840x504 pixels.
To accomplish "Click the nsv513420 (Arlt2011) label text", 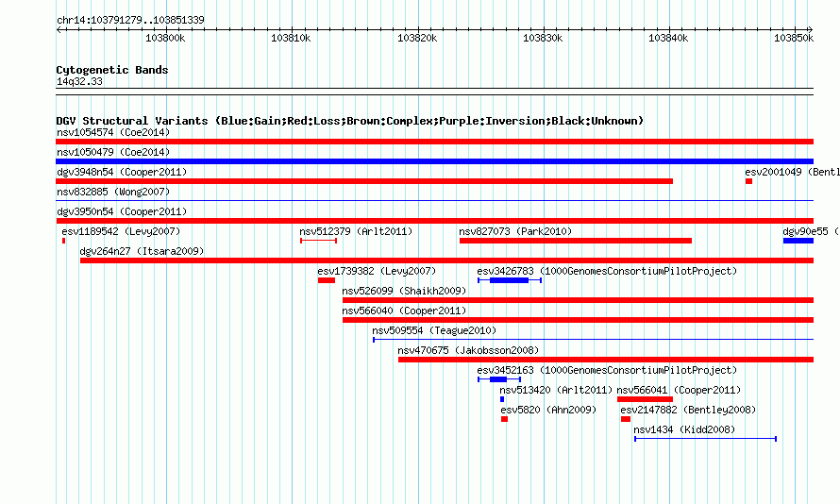I will point(556,390).
